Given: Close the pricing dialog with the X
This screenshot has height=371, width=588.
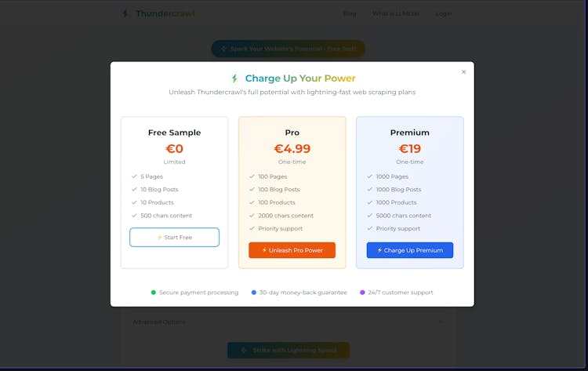Looking at the screenshot, I should click(463, 71).
